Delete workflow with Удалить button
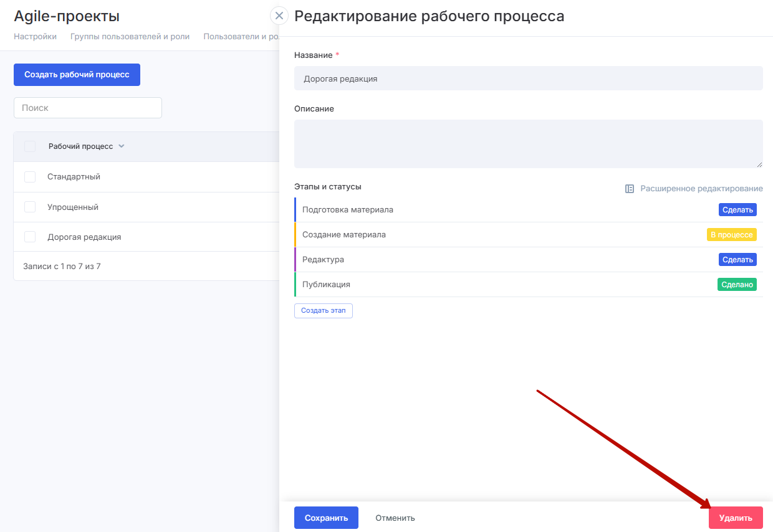This screenshot has height=532, width=773. click(736, 518)
